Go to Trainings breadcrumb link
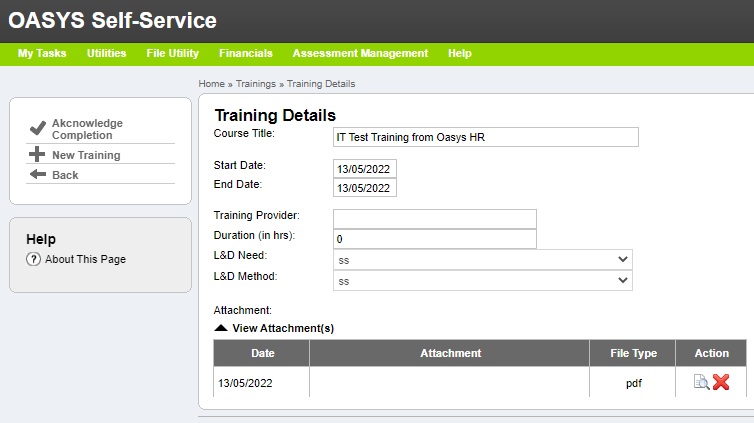 pyautogui.click(x=256, y=84)
